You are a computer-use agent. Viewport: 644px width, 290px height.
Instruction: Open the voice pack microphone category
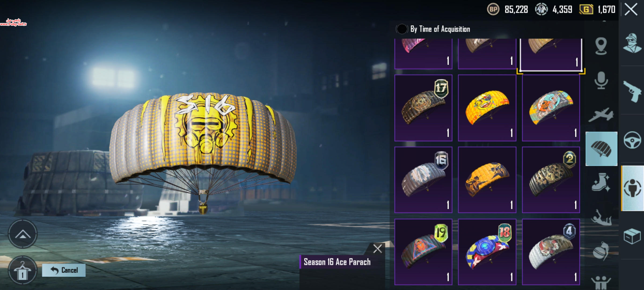[x=601, y=80]
